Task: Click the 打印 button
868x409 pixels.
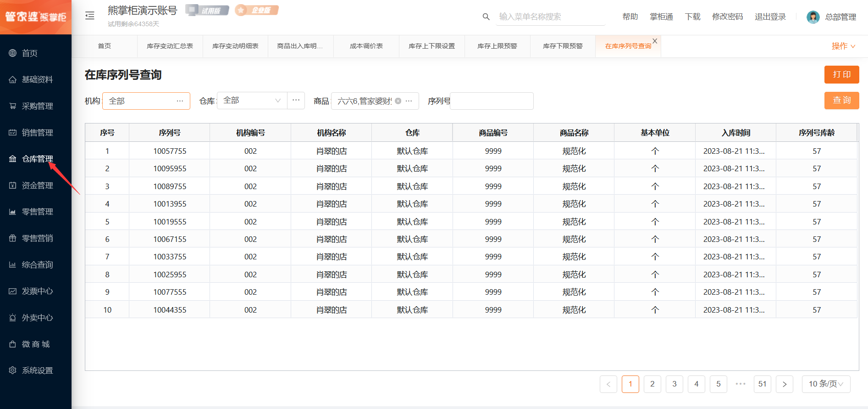Action: (x=842, y=74)
